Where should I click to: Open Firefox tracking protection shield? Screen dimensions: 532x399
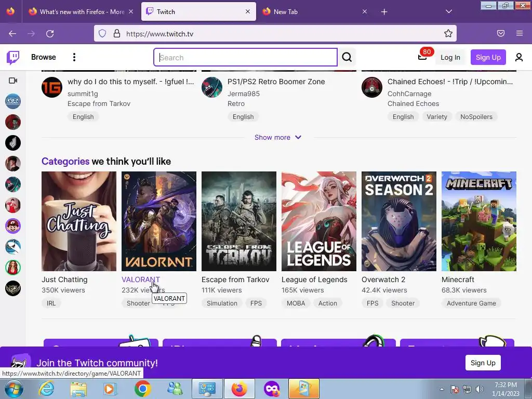click(102, 34)
